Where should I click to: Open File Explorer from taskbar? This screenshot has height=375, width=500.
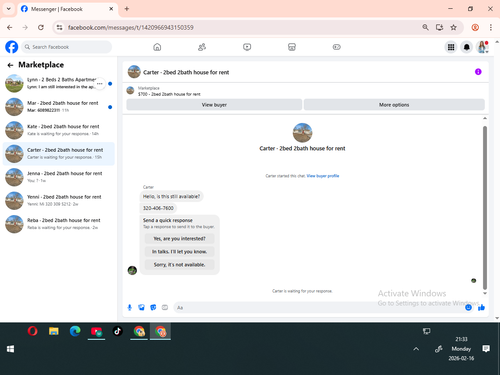coord(54,331)
